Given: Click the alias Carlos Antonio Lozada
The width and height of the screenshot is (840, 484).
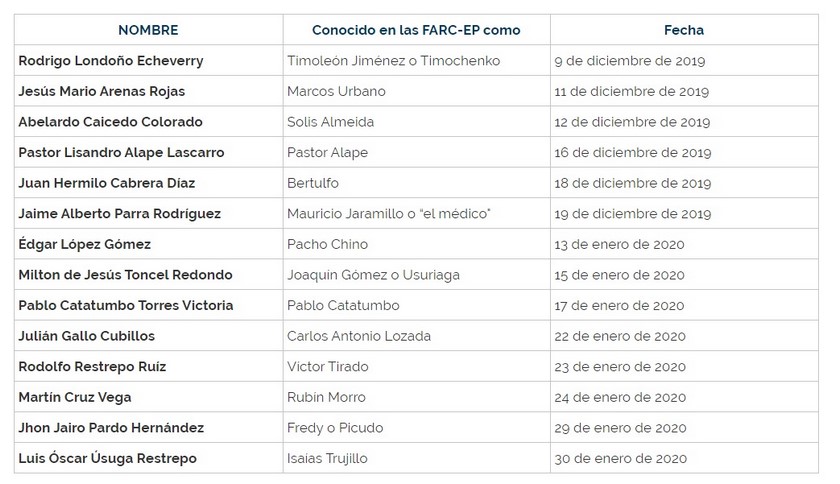Looking at the screenshot, I should coord(357,336).
